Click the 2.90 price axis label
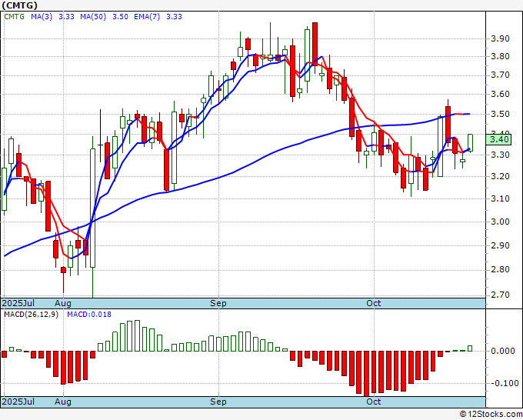This screenshot has width=523, height=420. click(500, 245)
